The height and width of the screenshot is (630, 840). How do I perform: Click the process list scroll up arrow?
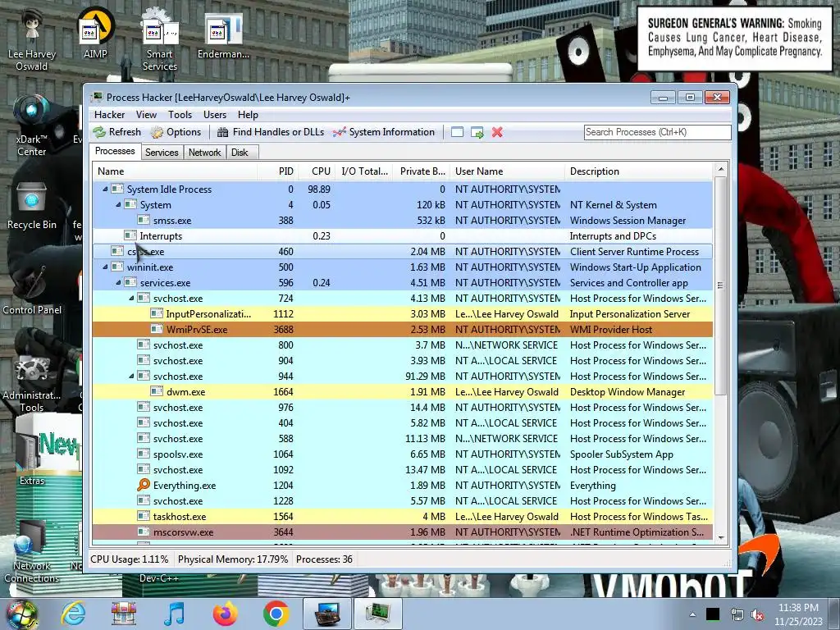[720, 169]
